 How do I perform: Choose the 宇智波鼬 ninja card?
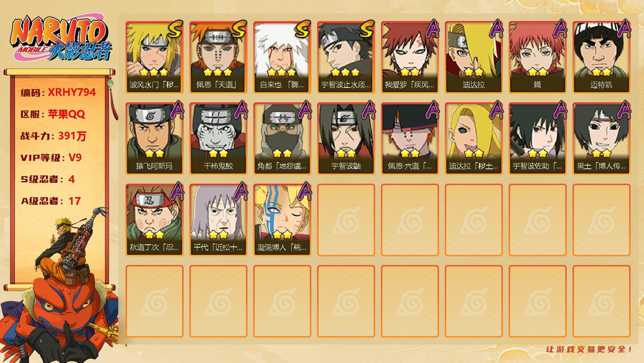(x=346, y=139)
